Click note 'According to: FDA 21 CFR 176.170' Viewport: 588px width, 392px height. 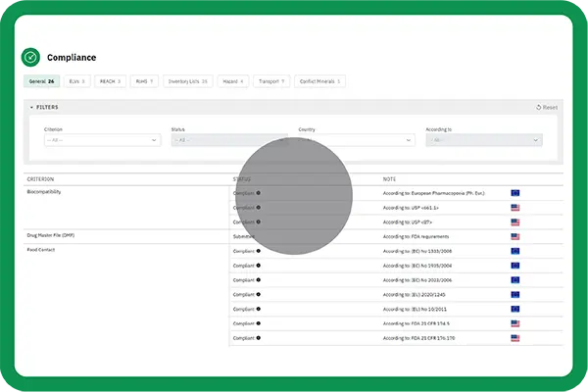[x=418, y=338]
